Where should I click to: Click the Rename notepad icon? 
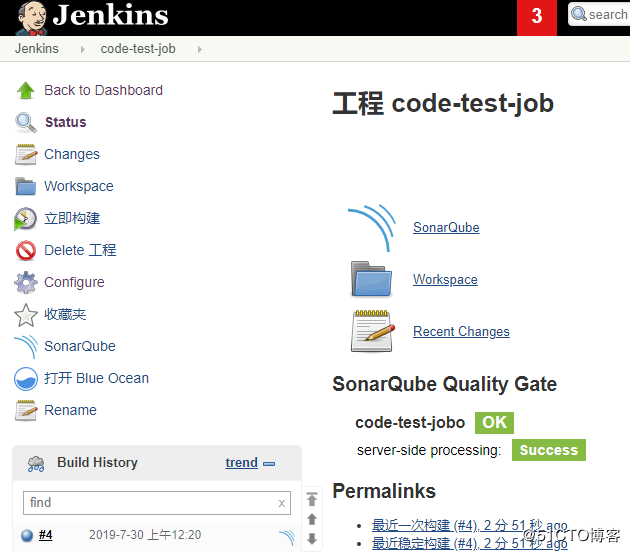[x=26, y=410]
